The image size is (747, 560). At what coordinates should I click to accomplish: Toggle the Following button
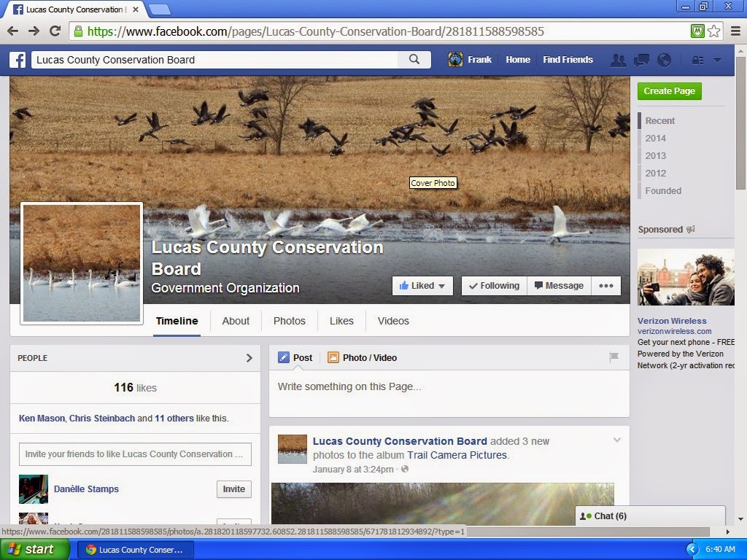click(x=494, y=286)
